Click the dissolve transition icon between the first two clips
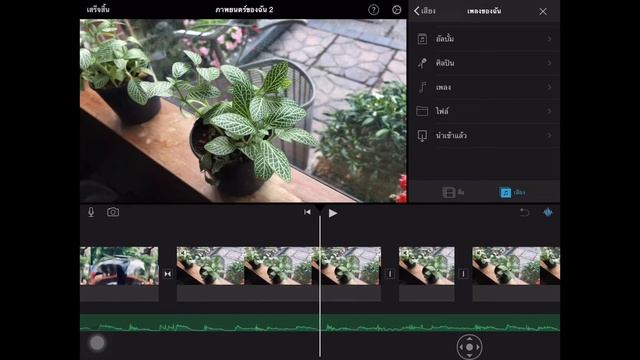The image size is (640, 360). click(x=167, y=274)
